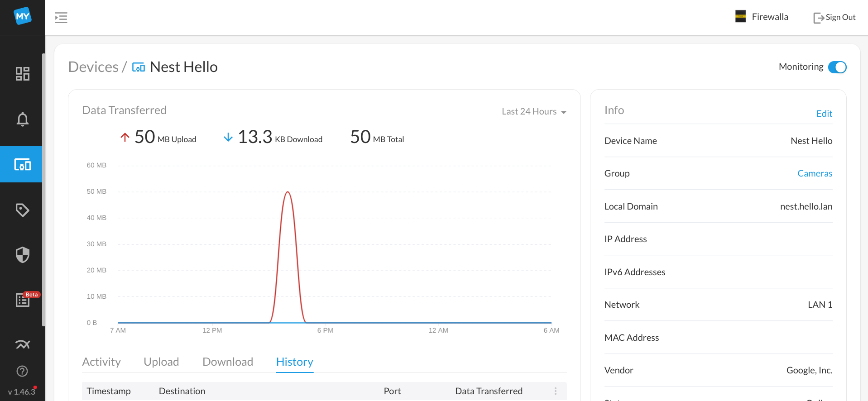868x401 pixels.
Task: Click the help question mark icon
Action: [22, 371]
